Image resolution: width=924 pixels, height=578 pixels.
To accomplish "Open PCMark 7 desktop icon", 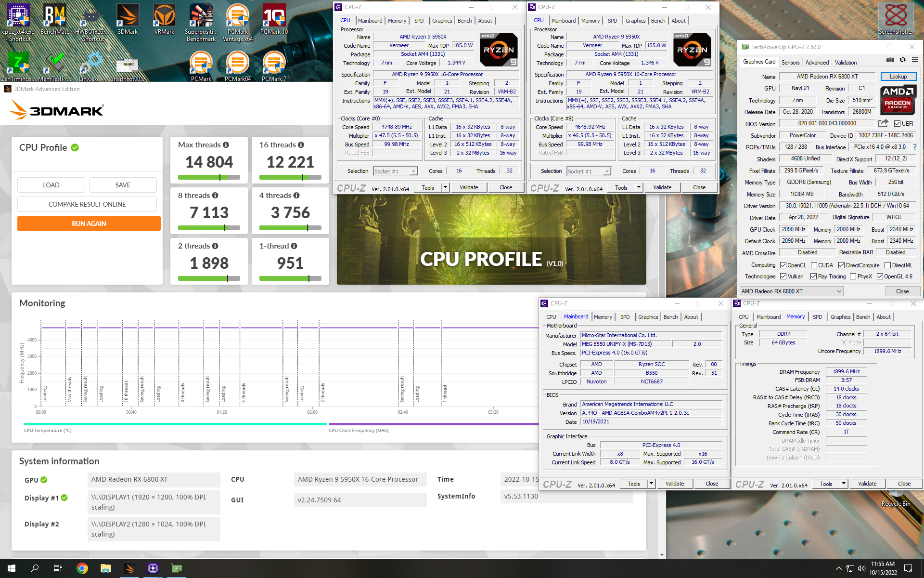I will pyautogui.click(x=274, y=66).
